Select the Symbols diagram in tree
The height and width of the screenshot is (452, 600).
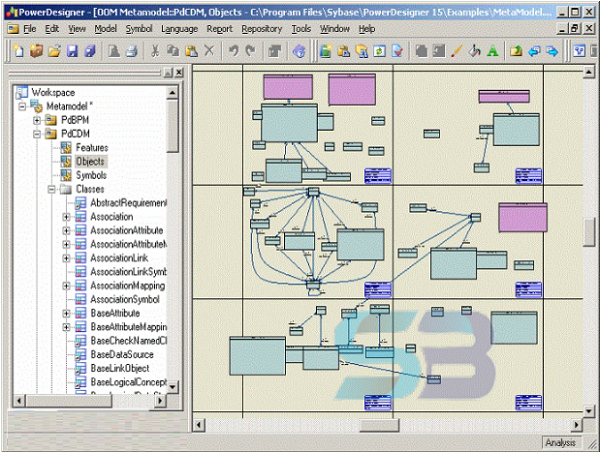(91, 175)
